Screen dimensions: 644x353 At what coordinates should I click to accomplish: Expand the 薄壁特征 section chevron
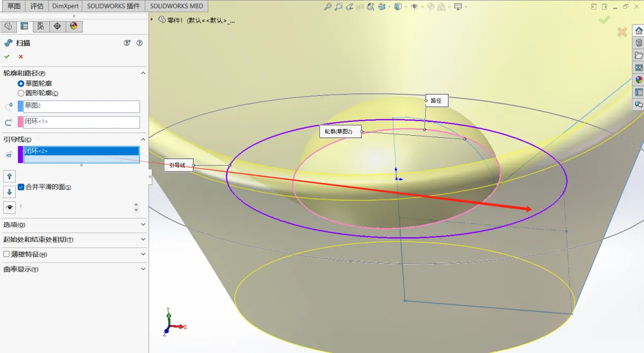[x=143, y=254]
